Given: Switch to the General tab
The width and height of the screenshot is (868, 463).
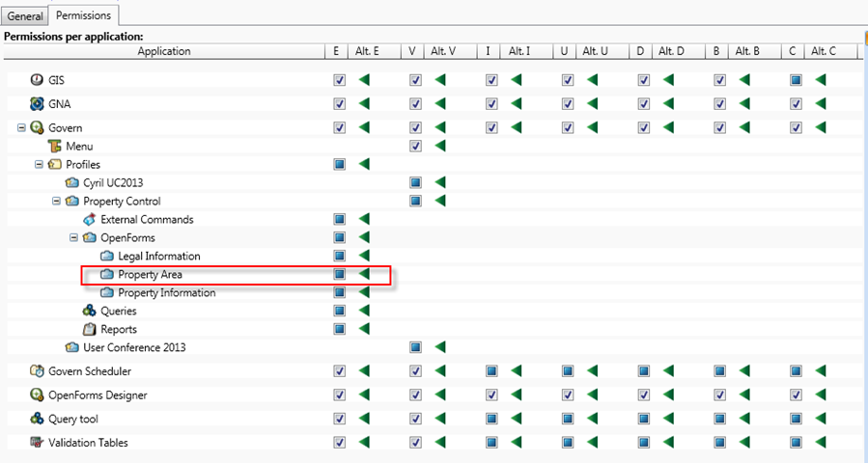Looking at the screenshot, I should pos(24,16).
